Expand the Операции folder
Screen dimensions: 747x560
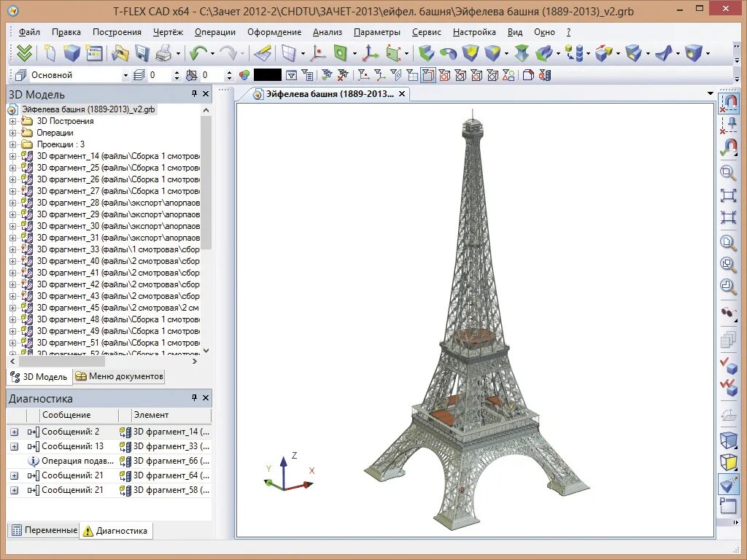[x=13, y=133]
